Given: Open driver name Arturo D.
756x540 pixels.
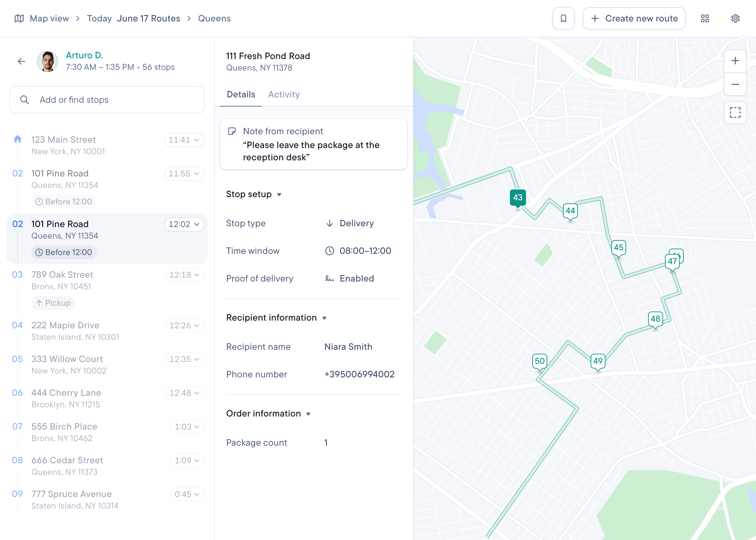Looking at the screenshot, I should [84, 55].
